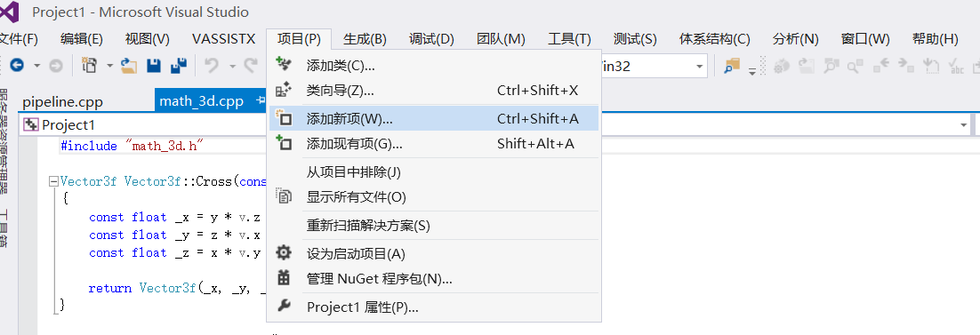Viewport: 980px width, 335px height.
Task: Open a file with the folder icon
Action: pyautogui.click(x=129, y=66)
